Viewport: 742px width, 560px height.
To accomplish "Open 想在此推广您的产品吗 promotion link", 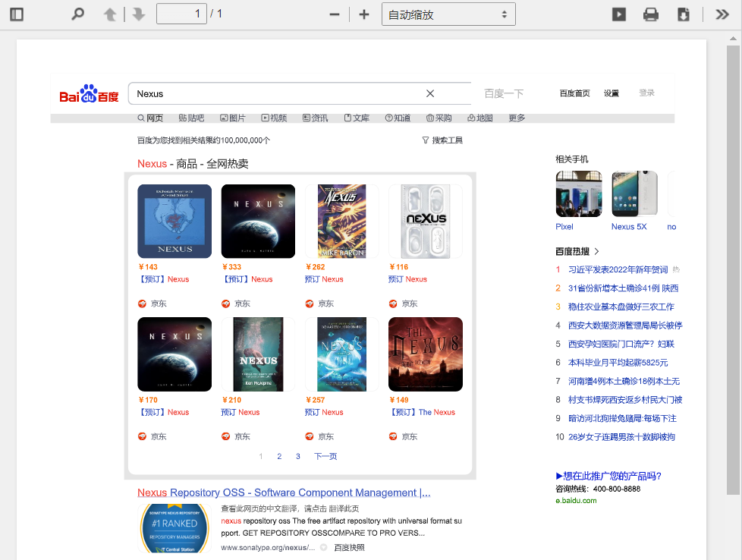I will pyautogui.click(x=608, y=476).
